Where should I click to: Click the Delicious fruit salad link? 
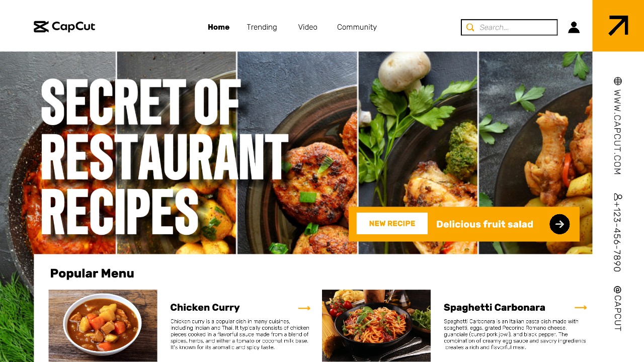pos(485,224)
